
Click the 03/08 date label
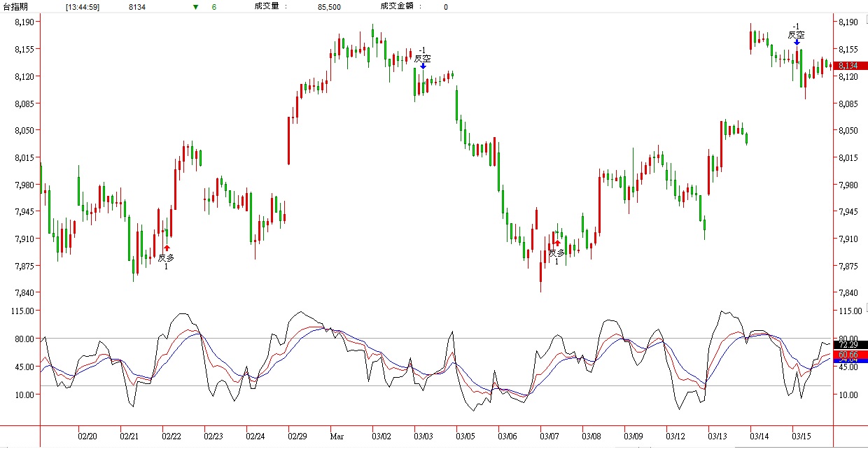[591, 436]
